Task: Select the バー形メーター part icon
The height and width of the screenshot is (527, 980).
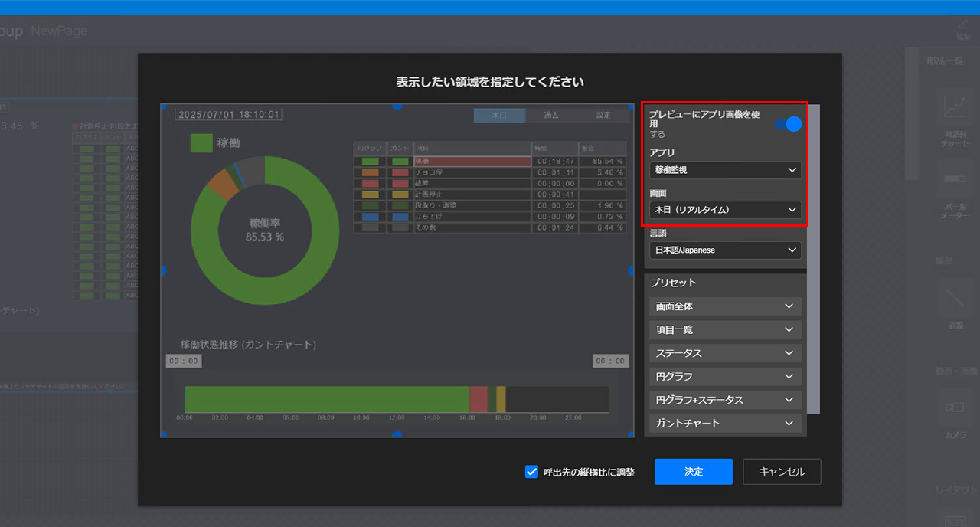Action: pos(955,179)
